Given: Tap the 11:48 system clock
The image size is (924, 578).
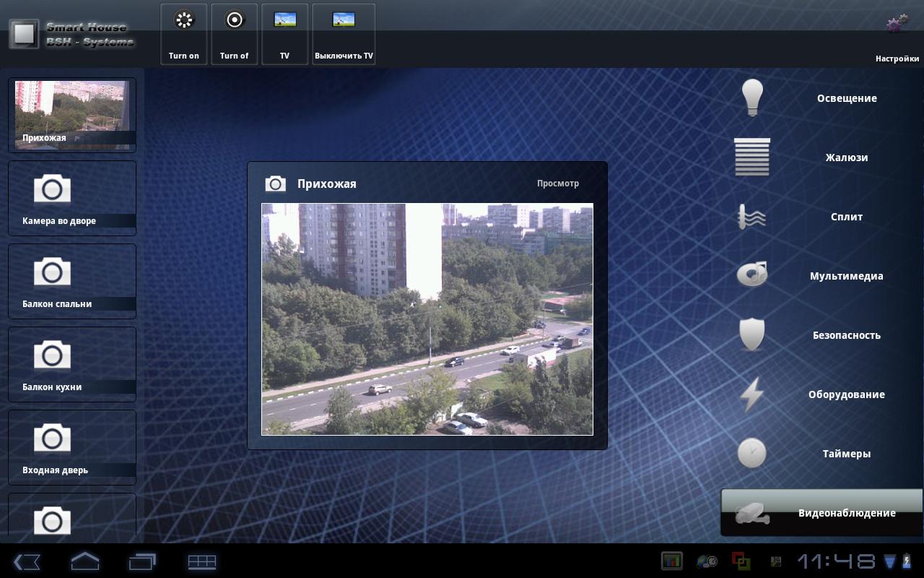Looking at the screenshot, I should click(836, 561).
